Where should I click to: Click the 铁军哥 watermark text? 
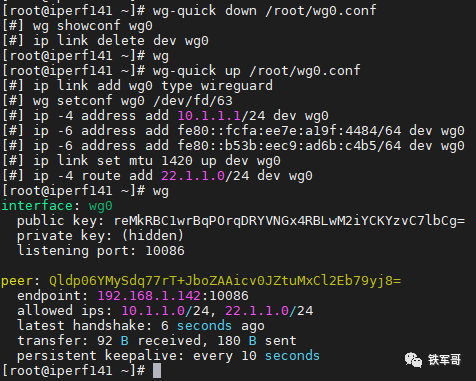(x=445, y=360)
